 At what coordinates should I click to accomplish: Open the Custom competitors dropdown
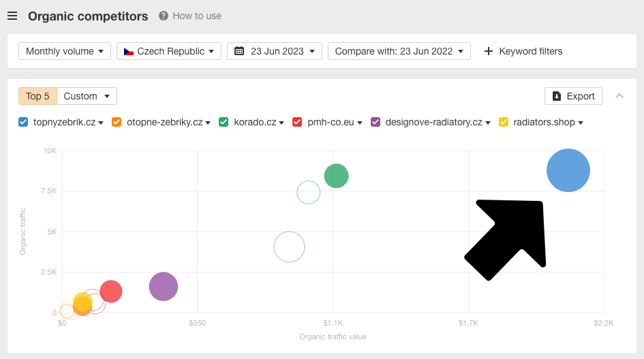[x=87, y=96]
